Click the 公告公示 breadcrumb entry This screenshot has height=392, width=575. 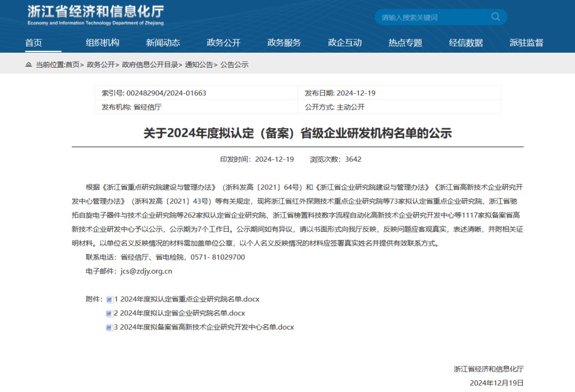coord(235,65)
